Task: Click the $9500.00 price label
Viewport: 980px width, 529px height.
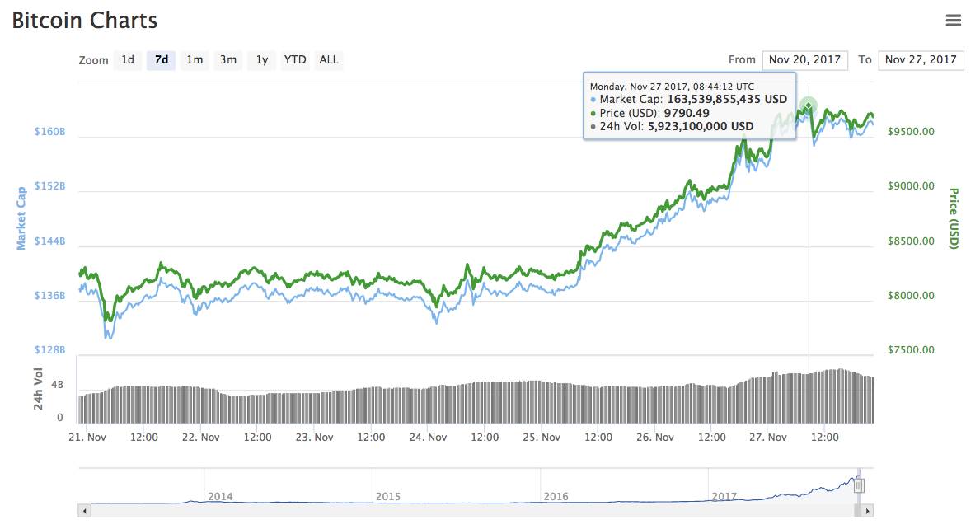Action: pyautogui.click(x=912, y=132)
